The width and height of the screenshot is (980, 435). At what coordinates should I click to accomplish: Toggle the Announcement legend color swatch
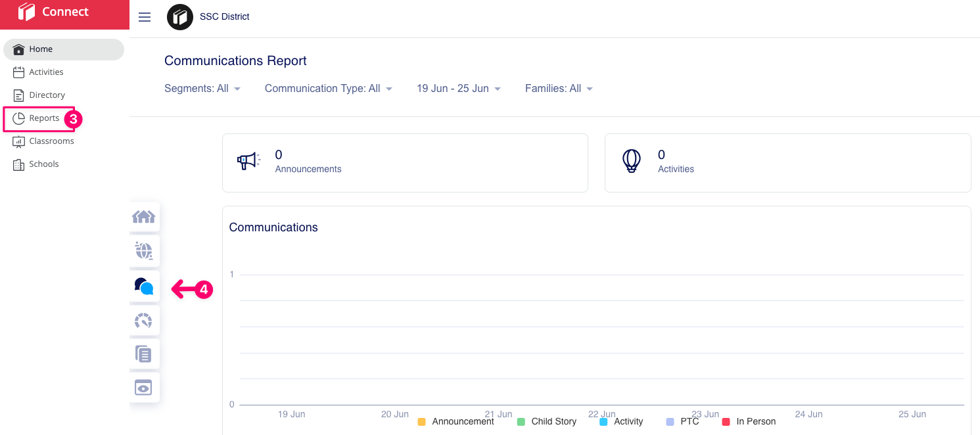pos(422,422)
